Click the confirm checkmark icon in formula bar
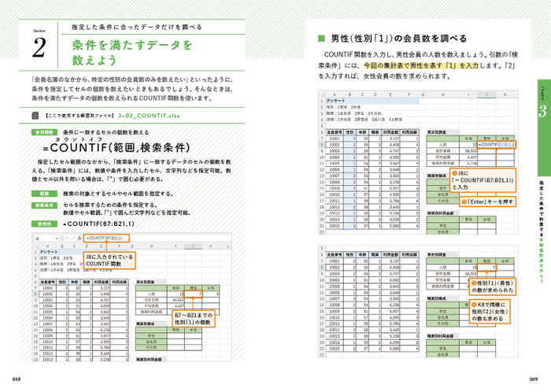 click(72, 239)
